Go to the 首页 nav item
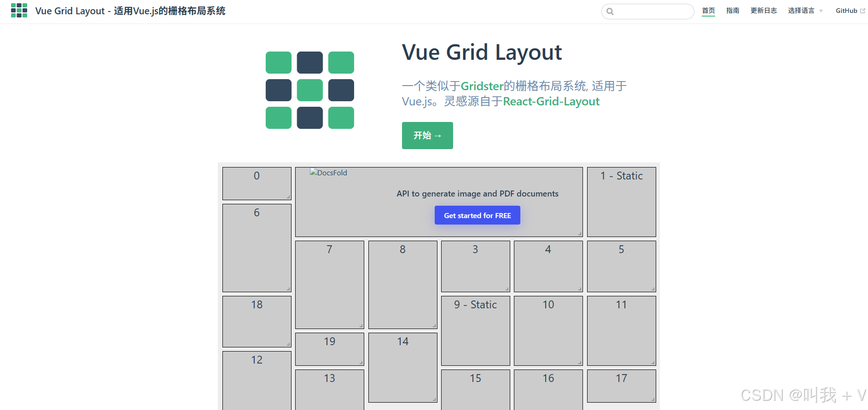Image resolution: width=868 pixels, height=410 pixels. 708,11
